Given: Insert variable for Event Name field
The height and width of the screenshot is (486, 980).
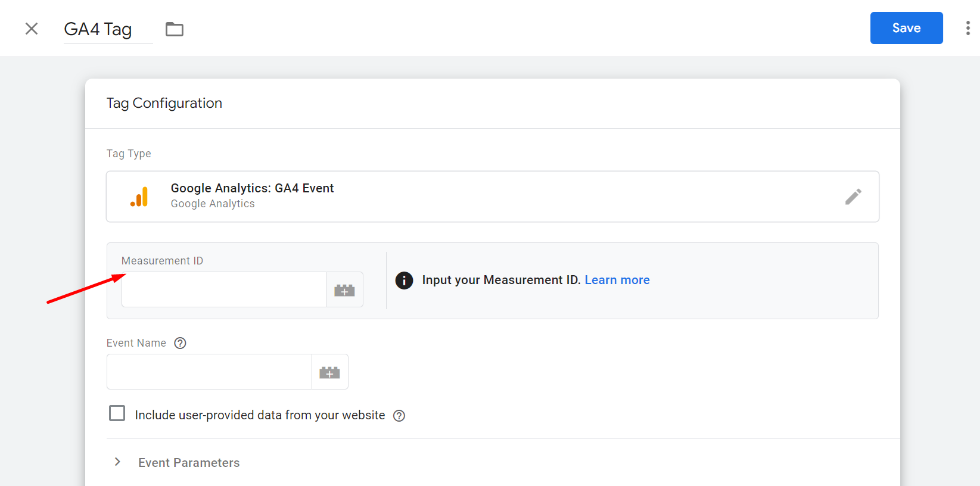Looking at the screenshot, I should point(330,372).
